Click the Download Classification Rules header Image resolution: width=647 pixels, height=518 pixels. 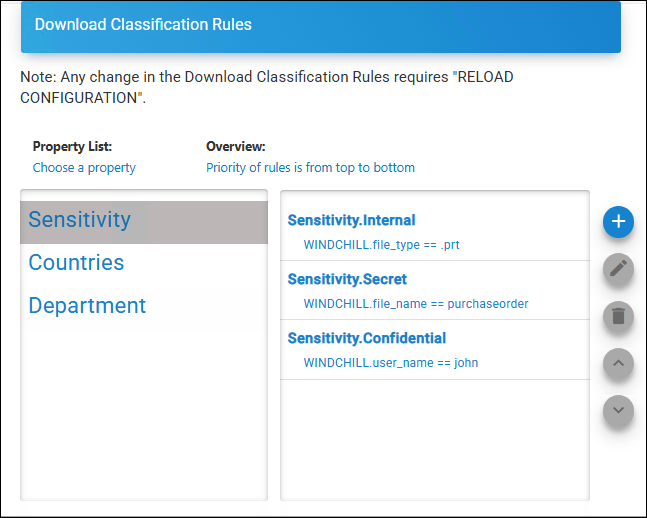[321, 26]
